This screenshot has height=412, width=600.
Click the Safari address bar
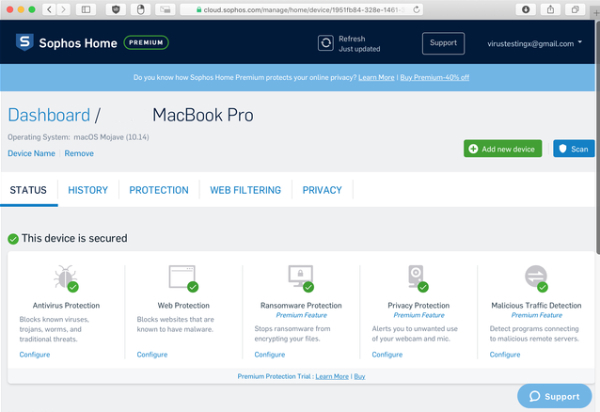pyautogui.click(x=301, y=9)
